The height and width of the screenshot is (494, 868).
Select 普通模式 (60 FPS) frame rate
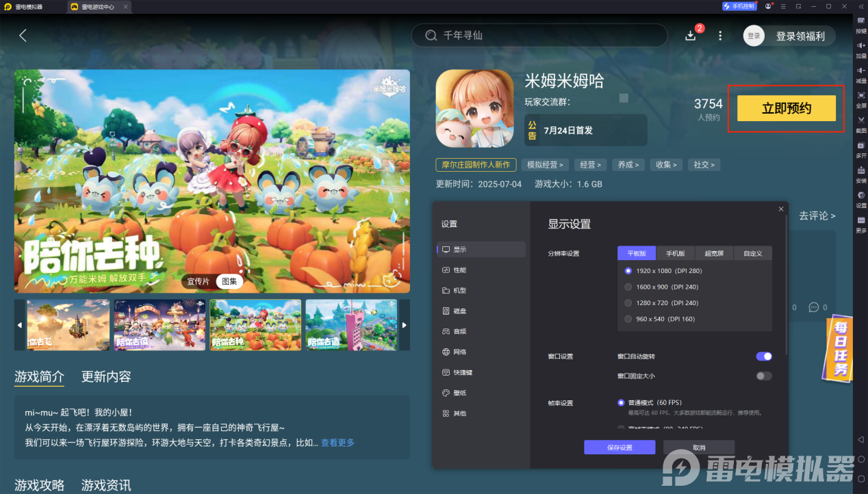pos(650,402)
